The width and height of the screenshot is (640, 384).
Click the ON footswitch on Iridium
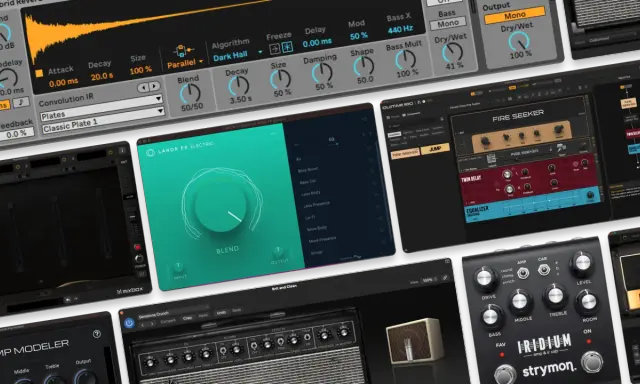[591, 361]
